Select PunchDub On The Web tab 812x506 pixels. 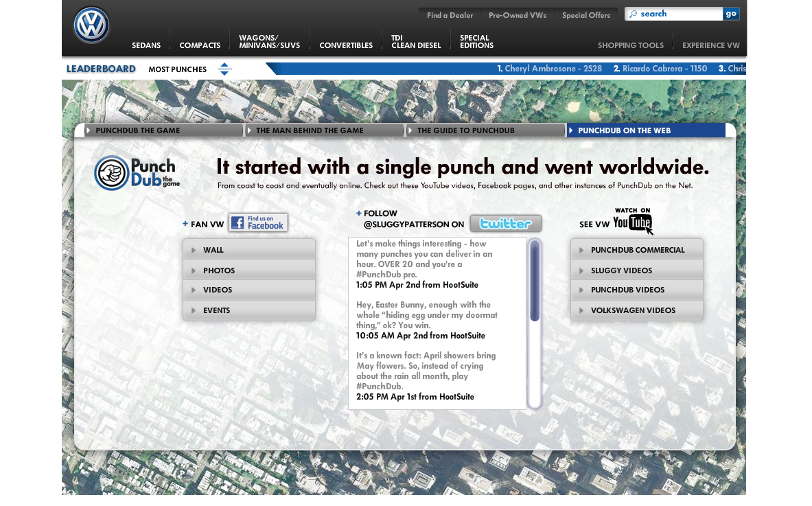646,130
